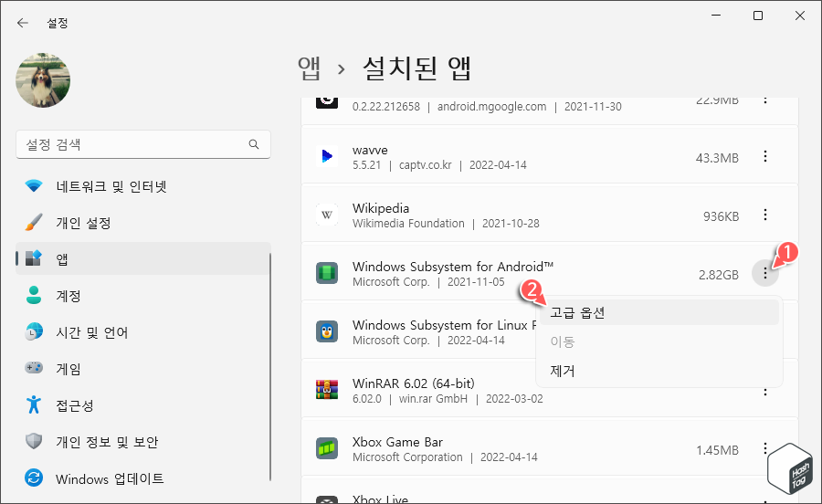Click the 앱 breadcrumb link
Image resolution: width=822 pixels, height=504 pixels.
(309, 68)
